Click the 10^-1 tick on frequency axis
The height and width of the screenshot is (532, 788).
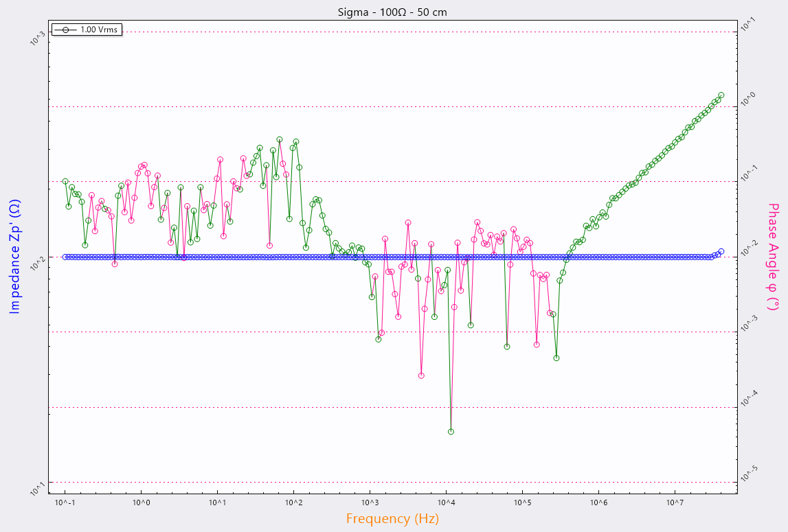[x=65, y=503]
